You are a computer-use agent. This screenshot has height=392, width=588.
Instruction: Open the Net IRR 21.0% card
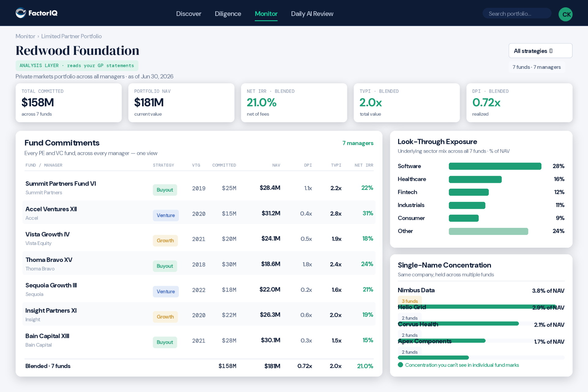[294, 103]
